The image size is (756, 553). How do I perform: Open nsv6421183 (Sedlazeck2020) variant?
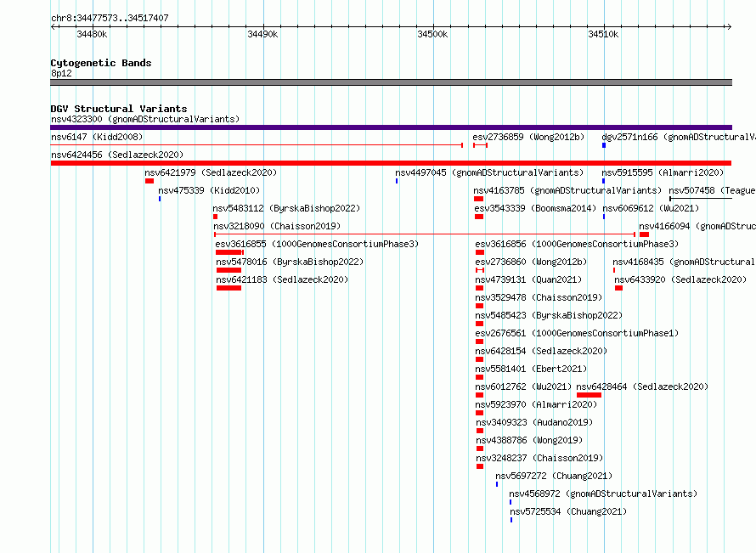[x=281, y=279]
